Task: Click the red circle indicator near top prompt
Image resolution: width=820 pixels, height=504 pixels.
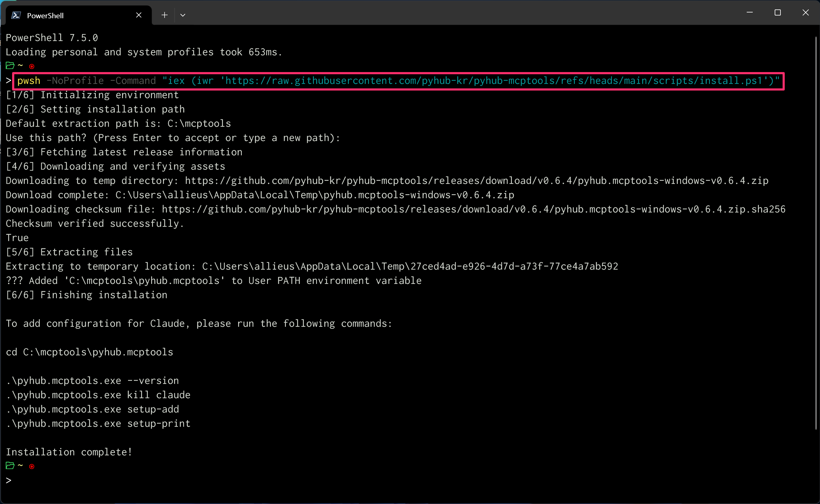Action: point(32,66)
